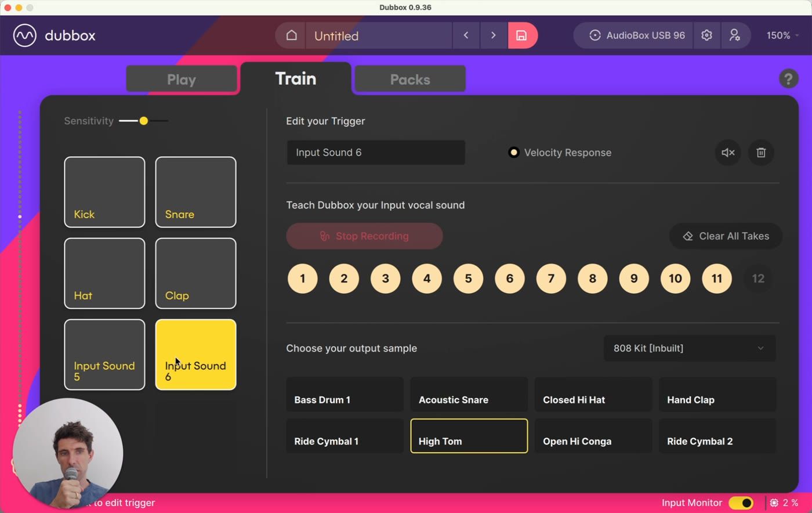Mute the trigger with speaker icon

pyautogui.click(x=728, y=153)
